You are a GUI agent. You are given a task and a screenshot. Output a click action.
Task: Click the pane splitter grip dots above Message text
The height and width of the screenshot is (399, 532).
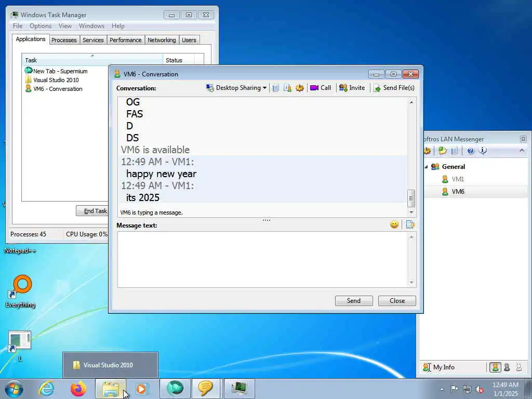coord(267,220)
